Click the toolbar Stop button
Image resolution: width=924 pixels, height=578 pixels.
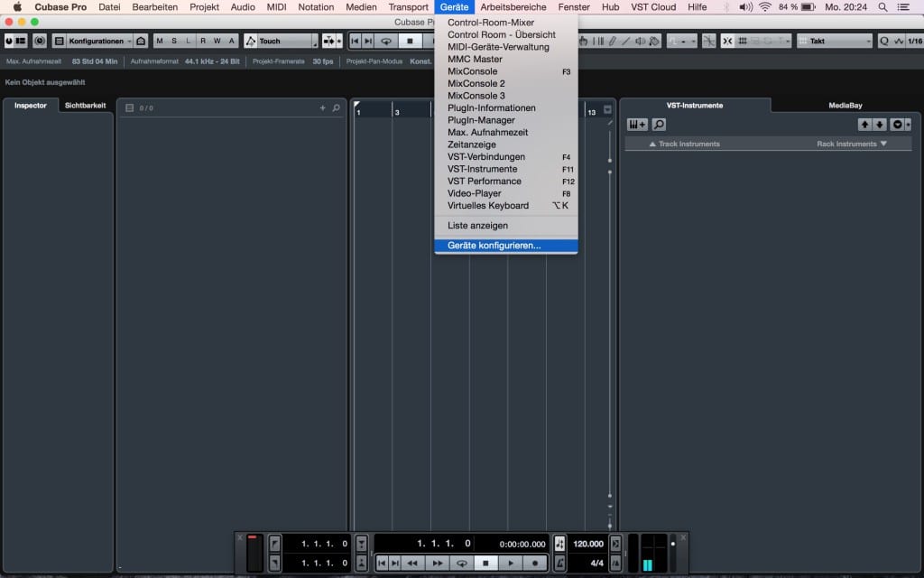click(x=411, y=42)
